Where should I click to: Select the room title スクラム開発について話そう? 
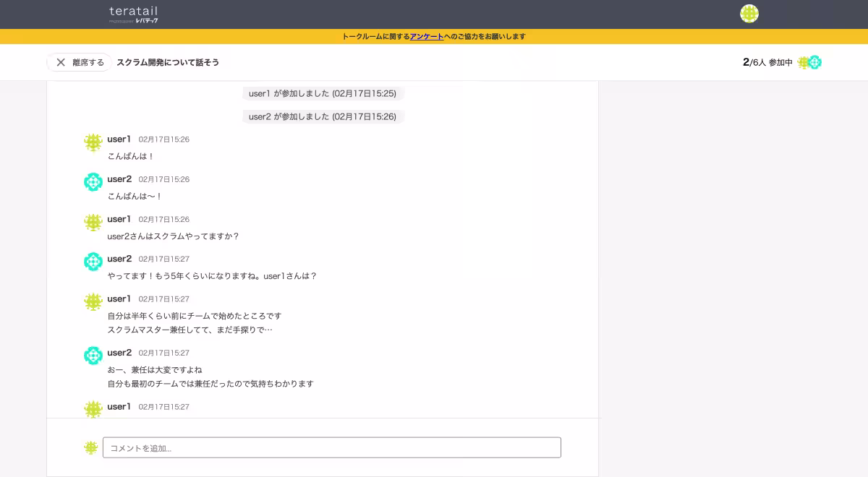coord(167,62)
